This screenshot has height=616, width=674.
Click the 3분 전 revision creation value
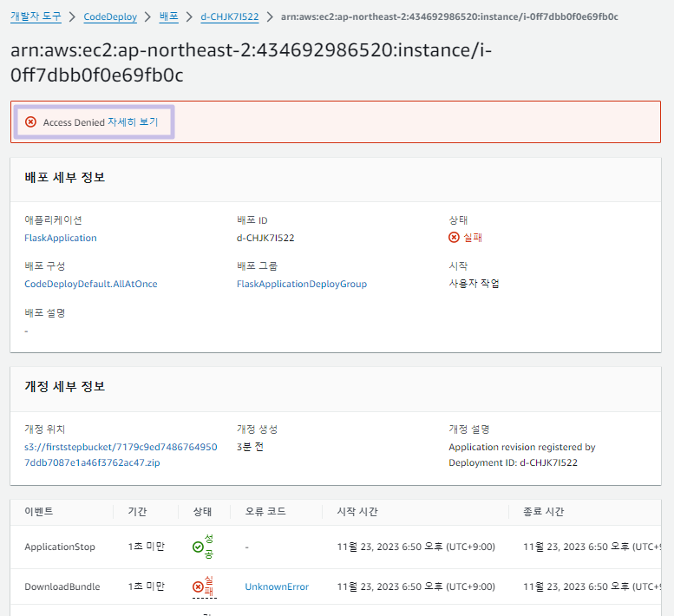250,447
